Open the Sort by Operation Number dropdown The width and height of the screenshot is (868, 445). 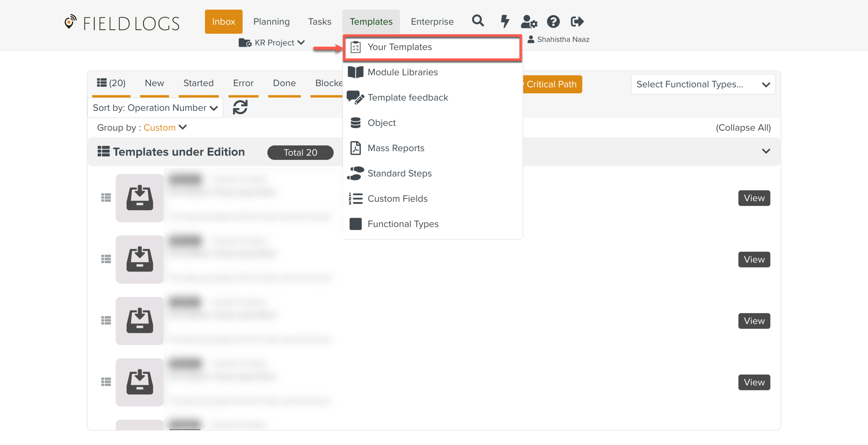(155, 108)
